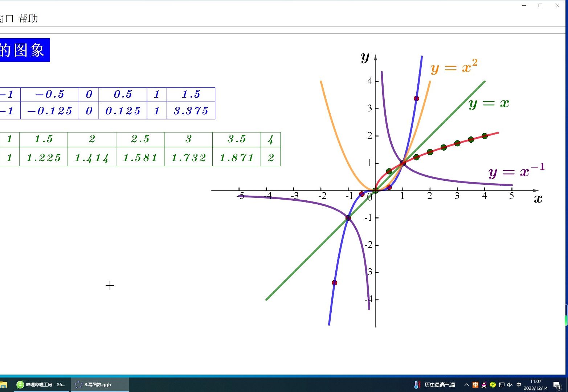Screen dimensions: 568x392
Task: Select the red point at (−1.5, −3.375)
Action: tap(334, 283)
